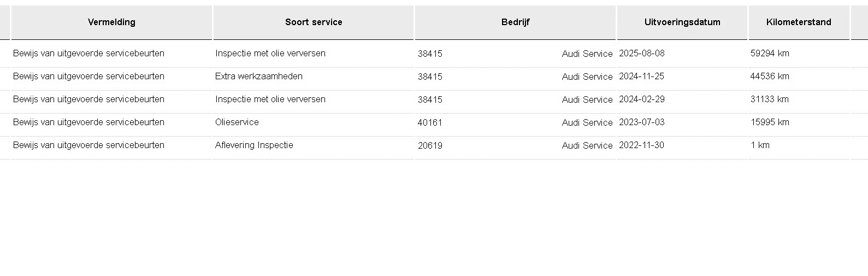The height and width of the screenshot is (276, 868).
Task: Click the date 2023-07-03
Action: (642, 122)
